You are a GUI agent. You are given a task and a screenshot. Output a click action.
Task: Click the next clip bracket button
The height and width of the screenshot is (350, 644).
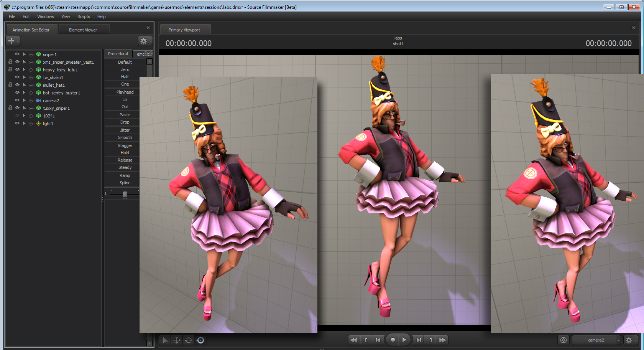coord(430,340)
